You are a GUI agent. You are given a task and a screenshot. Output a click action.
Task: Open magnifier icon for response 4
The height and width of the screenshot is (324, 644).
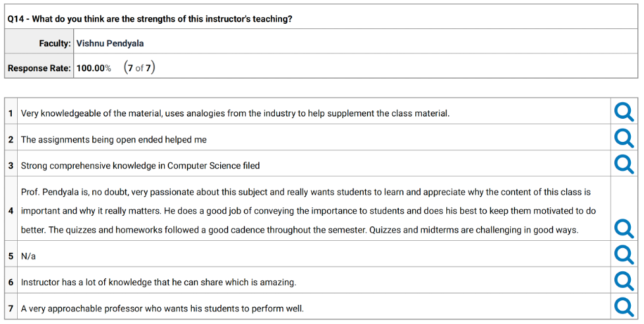point(623,228)
